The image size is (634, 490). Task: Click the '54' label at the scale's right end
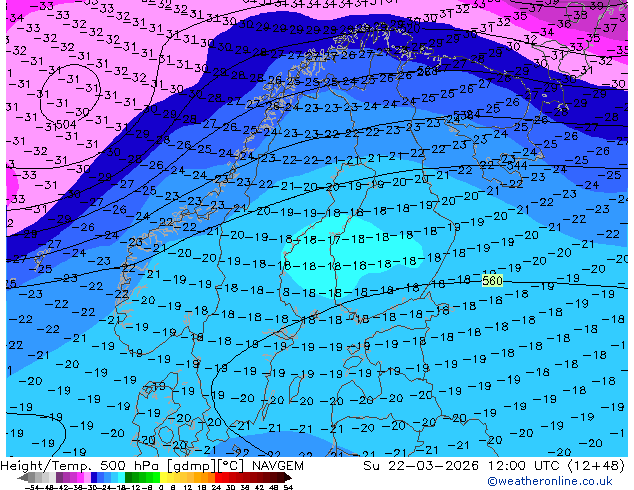point(287,487)
